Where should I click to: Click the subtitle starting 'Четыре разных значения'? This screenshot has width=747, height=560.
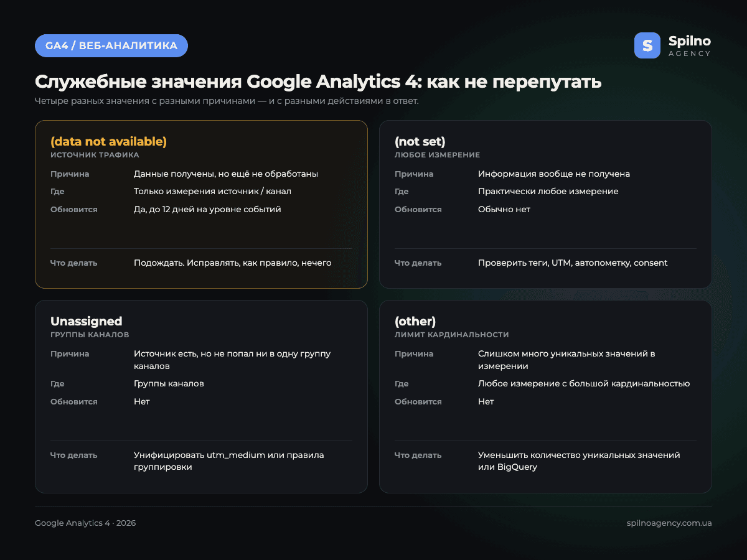(227, 101)
